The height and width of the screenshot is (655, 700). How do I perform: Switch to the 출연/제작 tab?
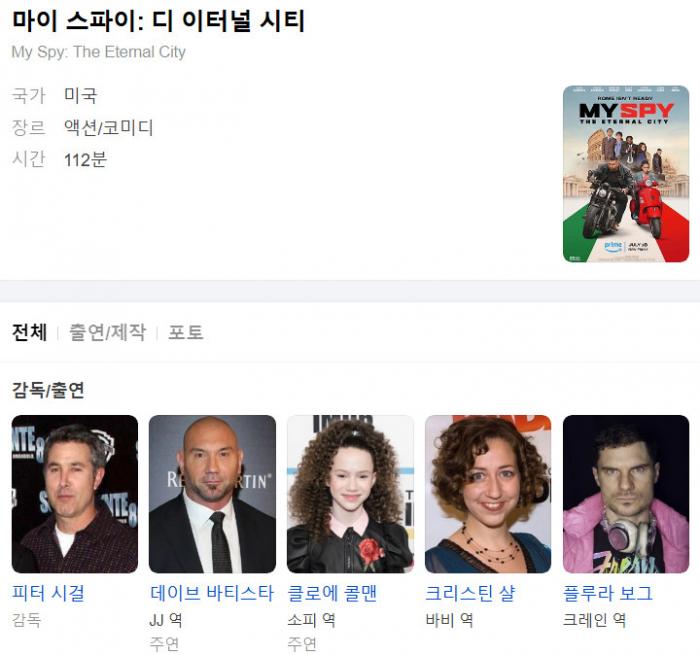point(107,333)
